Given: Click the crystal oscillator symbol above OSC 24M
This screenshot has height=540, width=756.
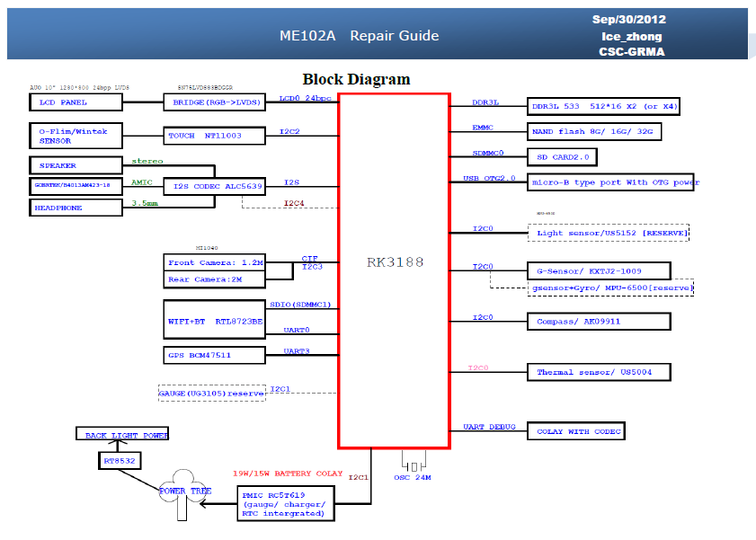Looking at the screenshot, I should pos(414,463).
